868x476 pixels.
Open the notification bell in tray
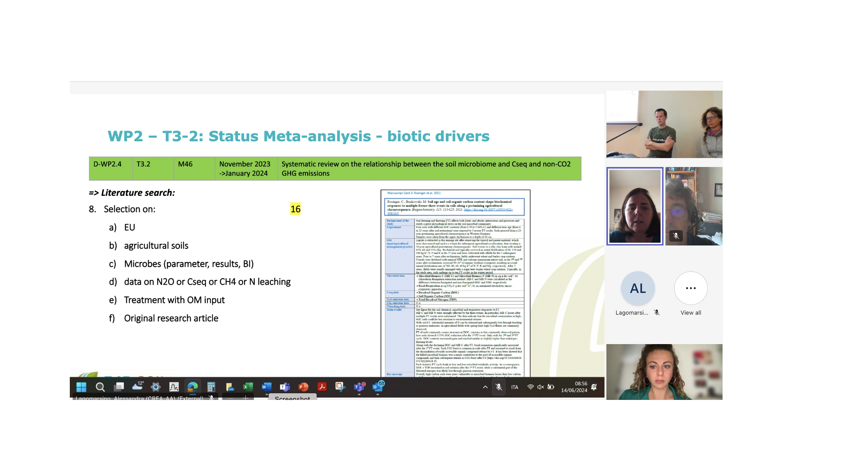click(x=594, y=387)
